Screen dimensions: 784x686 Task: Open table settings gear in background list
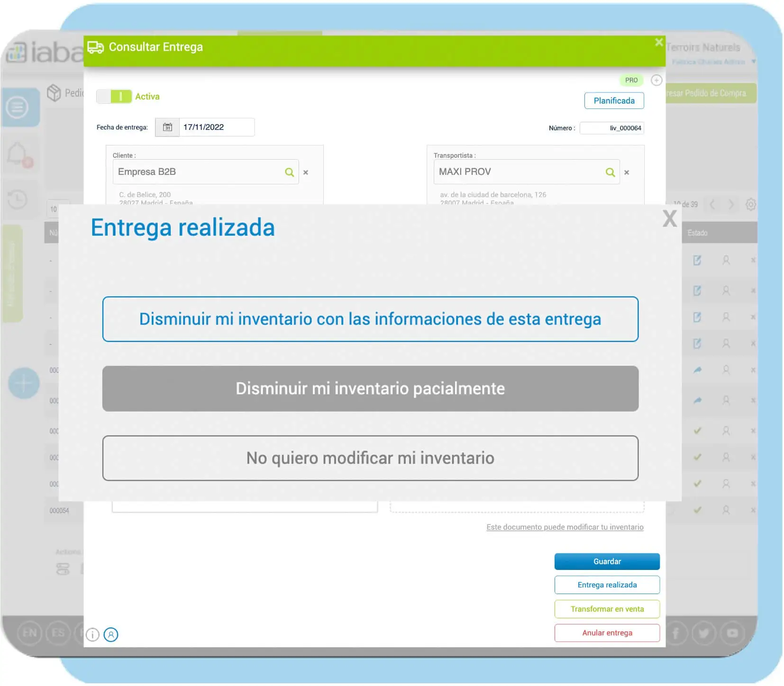[x=750, y=205]
